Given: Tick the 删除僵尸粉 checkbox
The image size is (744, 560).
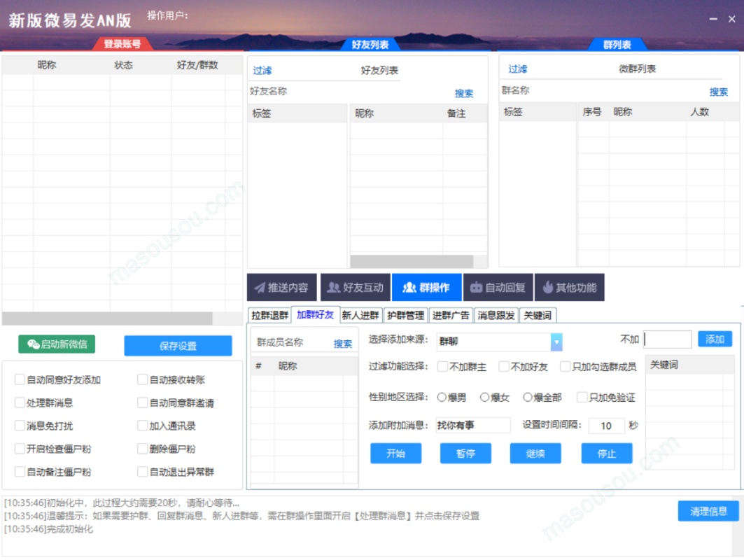Looking at the screenshot, I should click(x=142, y=449).
